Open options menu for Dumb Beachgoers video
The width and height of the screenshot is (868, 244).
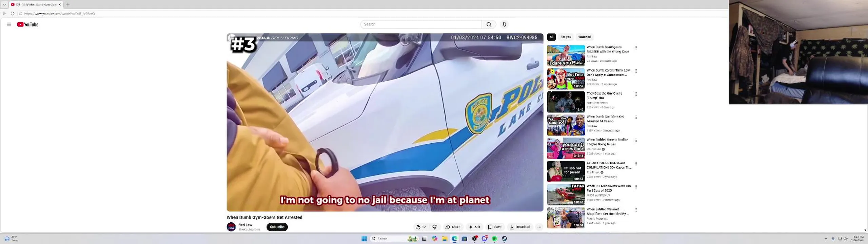(636, 48)
